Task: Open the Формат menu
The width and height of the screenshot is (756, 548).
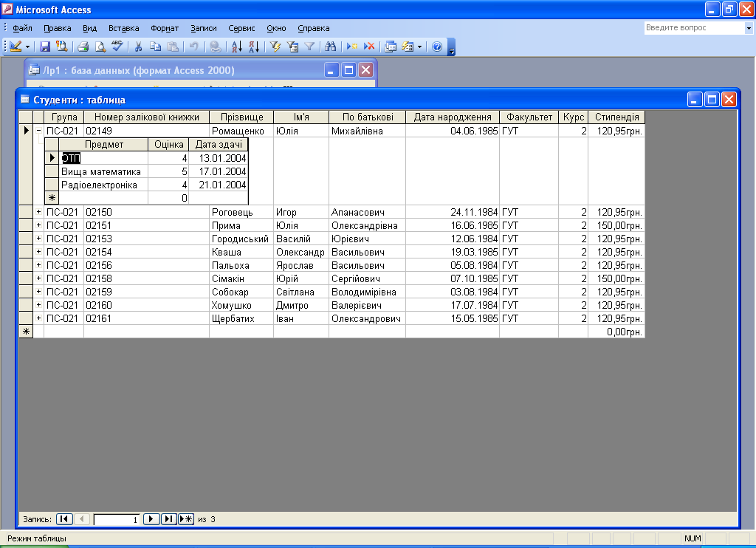Action: [165, 28]
